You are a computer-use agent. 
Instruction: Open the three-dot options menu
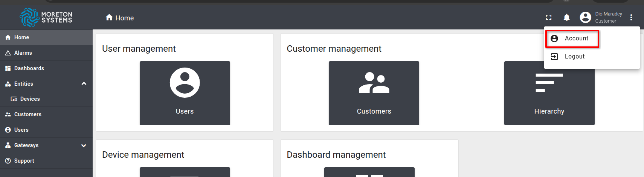tap(631, 17)
